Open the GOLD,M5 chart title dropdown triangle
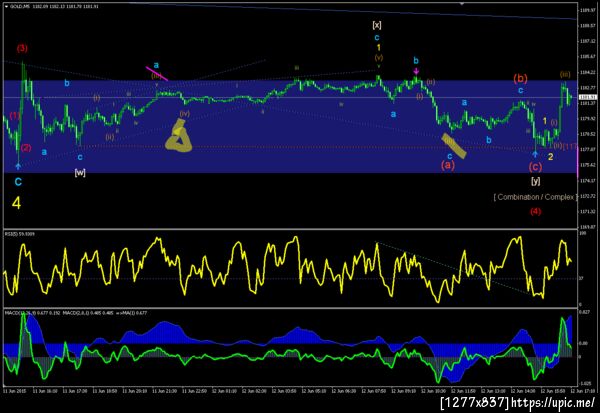This screenshot has width=600, height=413. point(7,7)
